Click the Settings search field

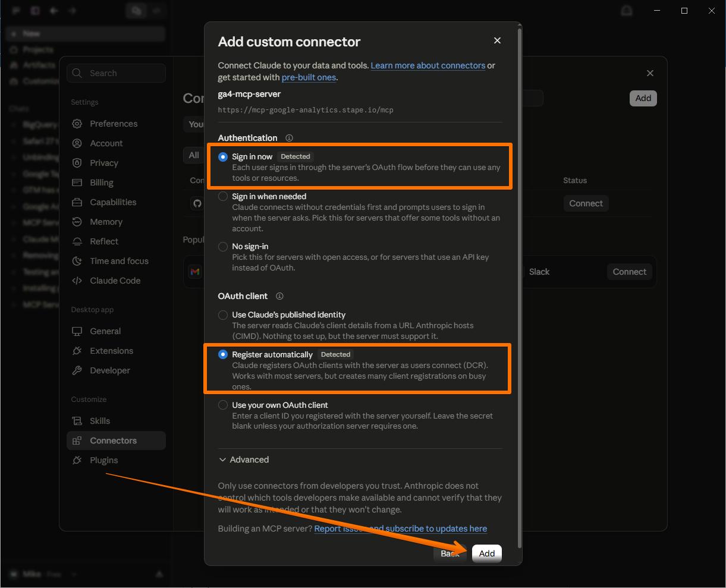pos(117,73)
